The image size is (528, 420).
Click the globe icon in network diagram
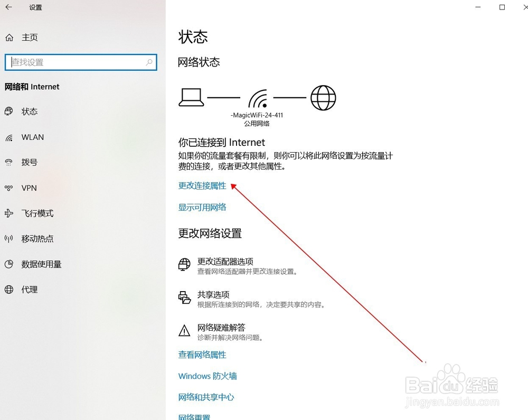tap(323, 97)
